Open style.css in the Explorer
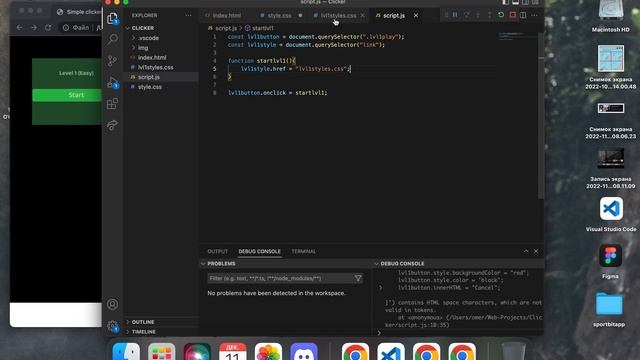 click(150, 87)
